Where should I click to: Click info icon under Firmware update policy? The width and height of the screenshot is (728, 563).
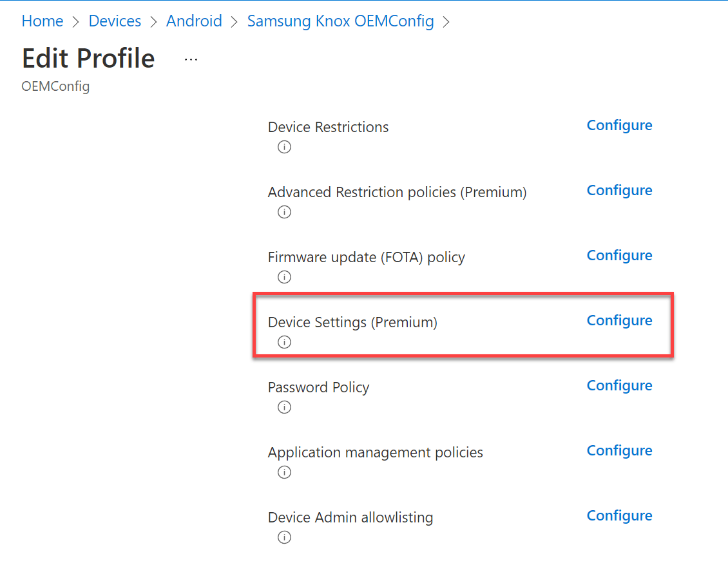pos(284,277)
